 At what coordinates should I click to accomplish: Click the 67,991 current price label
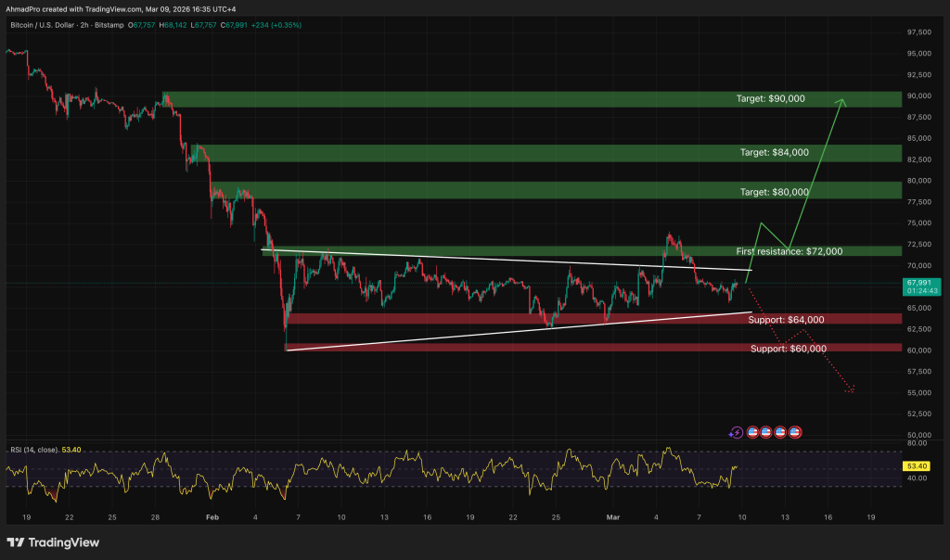click(920, 281)
